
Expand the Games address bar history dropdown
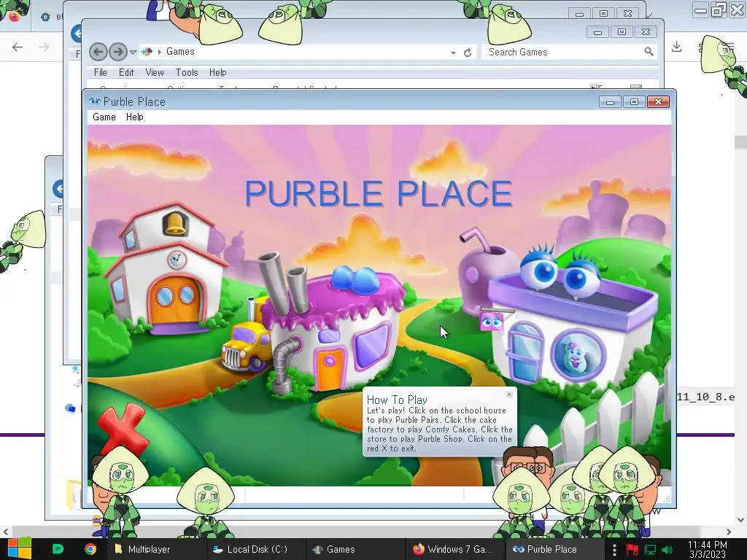click(453, 52)
